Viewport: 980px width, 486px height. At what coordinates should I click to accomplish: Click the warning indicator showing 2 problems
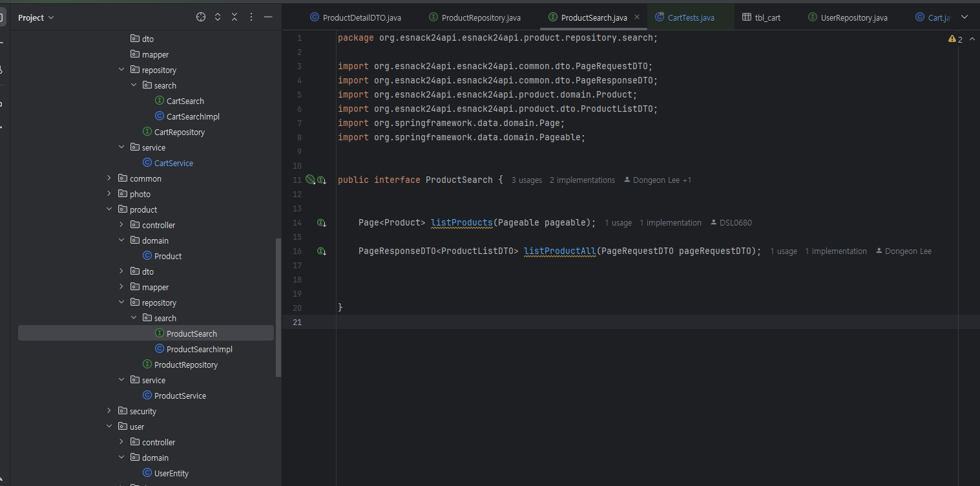click(x=955, y=39)
